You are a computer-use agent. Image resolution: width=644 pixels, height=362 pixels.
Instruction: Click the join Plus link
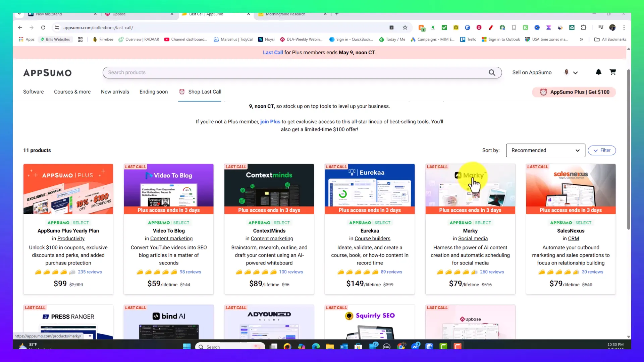270,122
